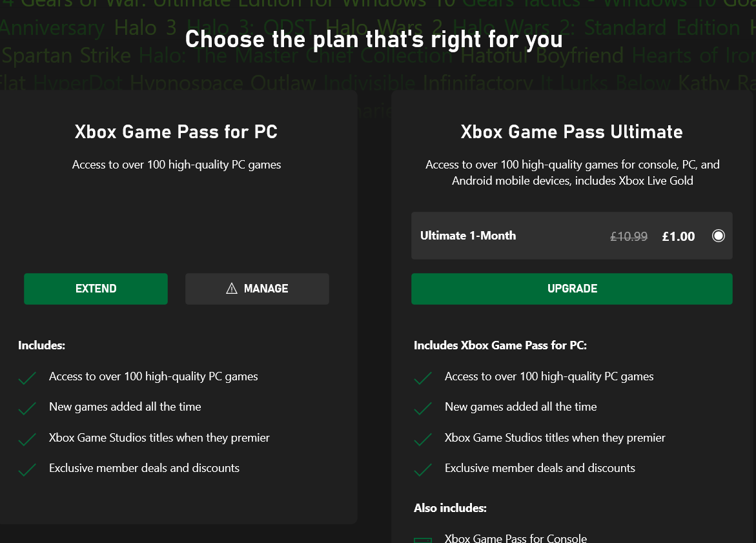Click checkmark next to Exclusive member deals in PC plan
The height and width of the screenshot is (543, 756).
point(27,469)
